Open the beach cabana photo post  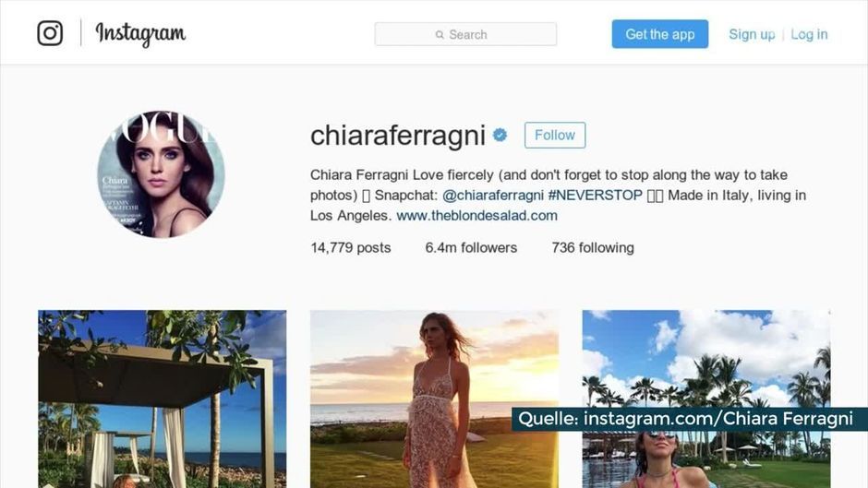(163, 399)
